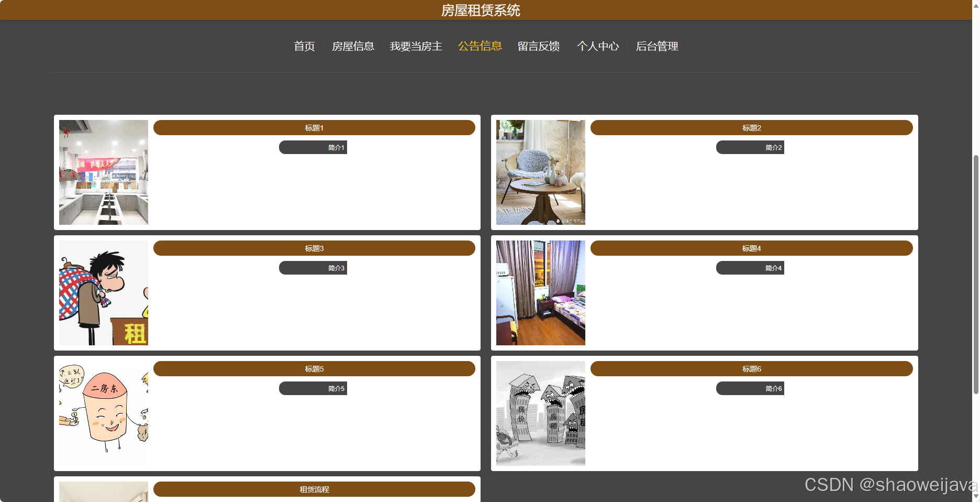Click the 标题1 title bar
980x502 pixels.
pos(314,127)
